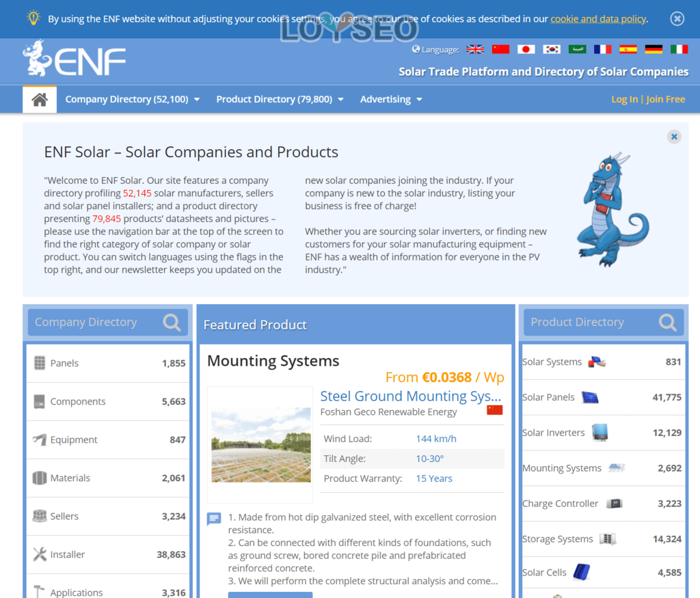700x598 pixels.
Task: Choose German via the Germany flag
Action: pyautogui.click(x=654, y=49)
